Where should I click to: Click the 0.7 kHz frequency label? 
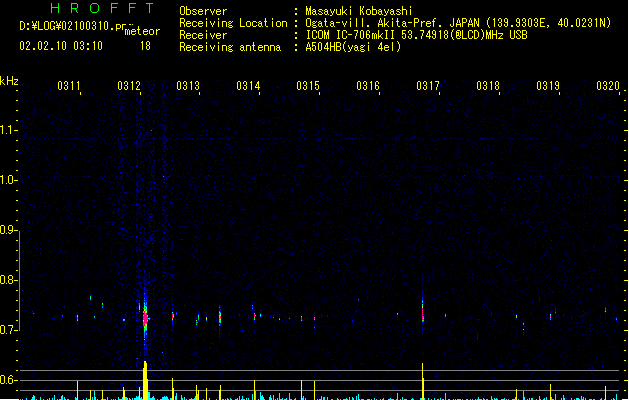[8, 330]
